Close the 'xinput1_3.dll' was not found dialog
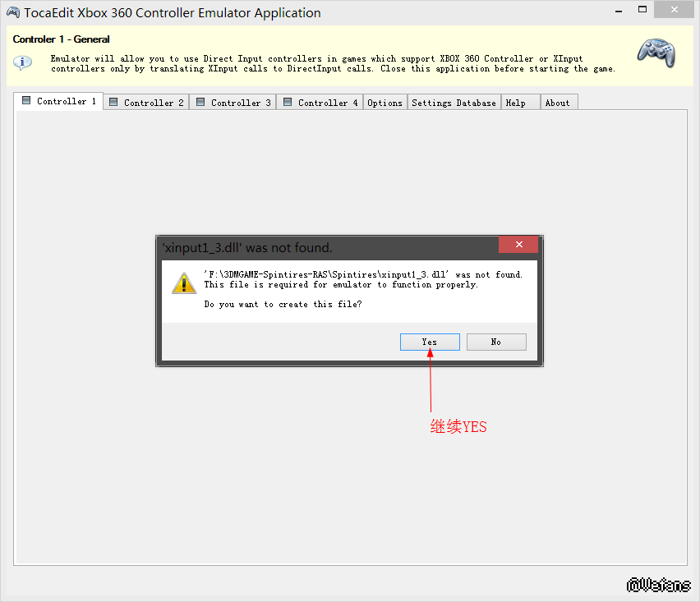The image size is (700, 602). pyautogui.click(x=518, y=245)
